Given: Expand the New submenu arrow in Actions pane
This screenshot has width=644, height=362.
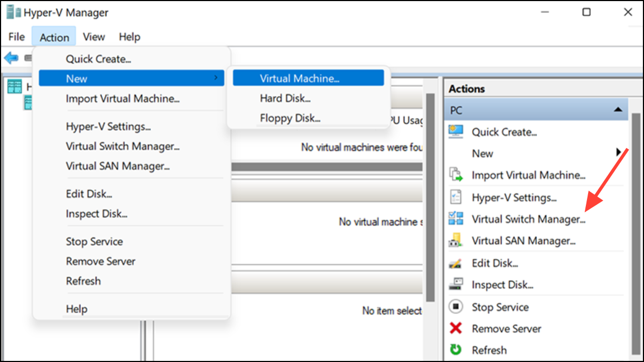Looking at the screenshot, I should 618,153.
